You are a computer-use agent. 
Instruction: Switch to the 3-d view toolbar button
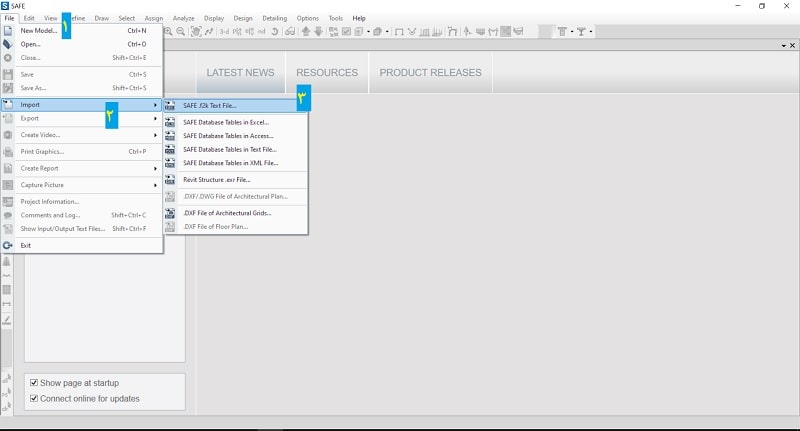[x=224, y=31]
